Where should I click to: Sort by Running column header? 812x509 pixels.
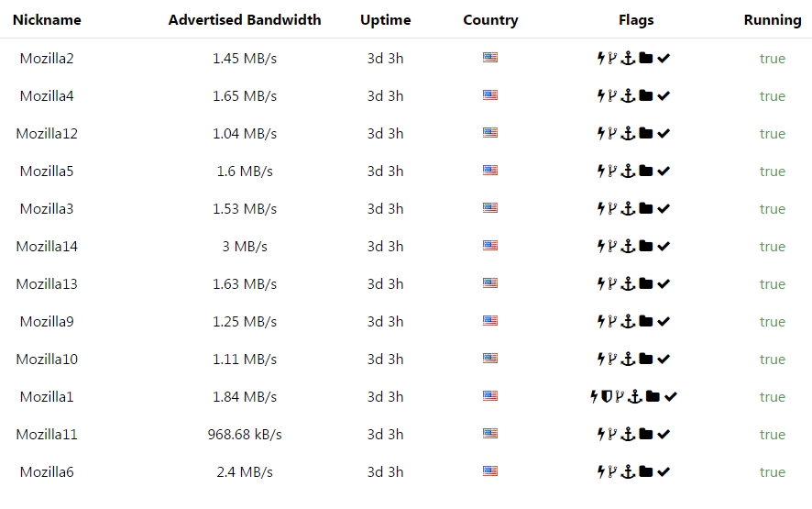773,19
